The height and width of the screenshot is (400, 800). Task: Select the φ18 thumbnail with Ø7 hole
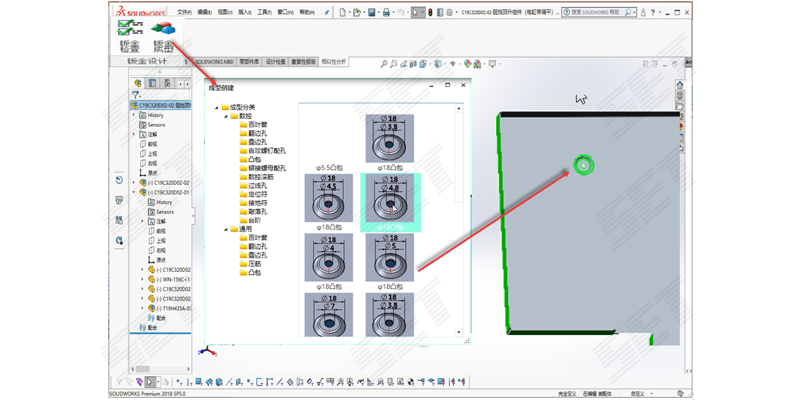(x=329, y=314)
